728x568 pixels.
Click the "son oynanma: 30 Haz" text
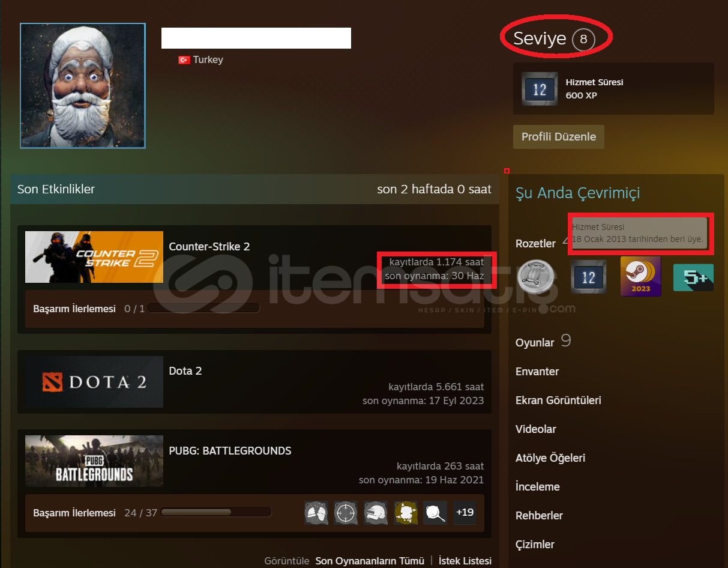(435, 276)
